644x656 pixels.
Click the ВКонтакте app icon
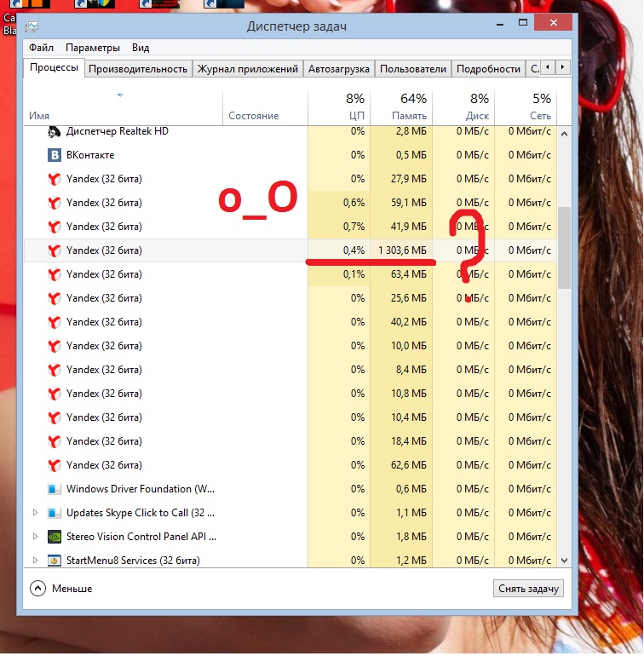click(54, 155)
